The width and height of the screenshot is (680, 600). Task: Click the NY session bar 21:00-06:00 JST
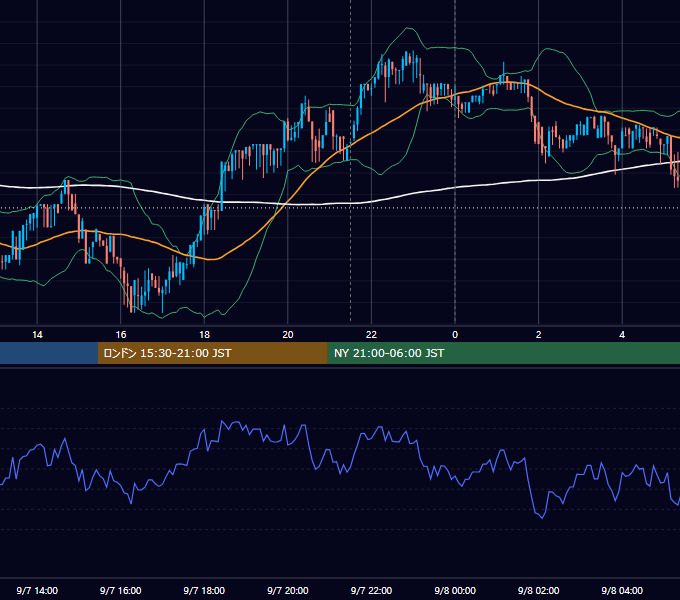[503, 353]
